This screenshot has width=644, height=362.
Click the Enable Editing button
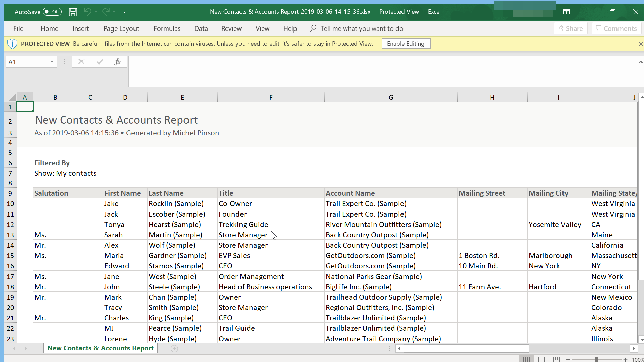click(406, 43)
